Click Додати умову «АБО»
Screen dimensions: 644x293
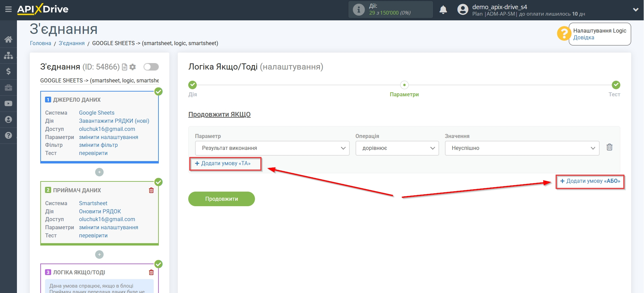tap(590, 181)
